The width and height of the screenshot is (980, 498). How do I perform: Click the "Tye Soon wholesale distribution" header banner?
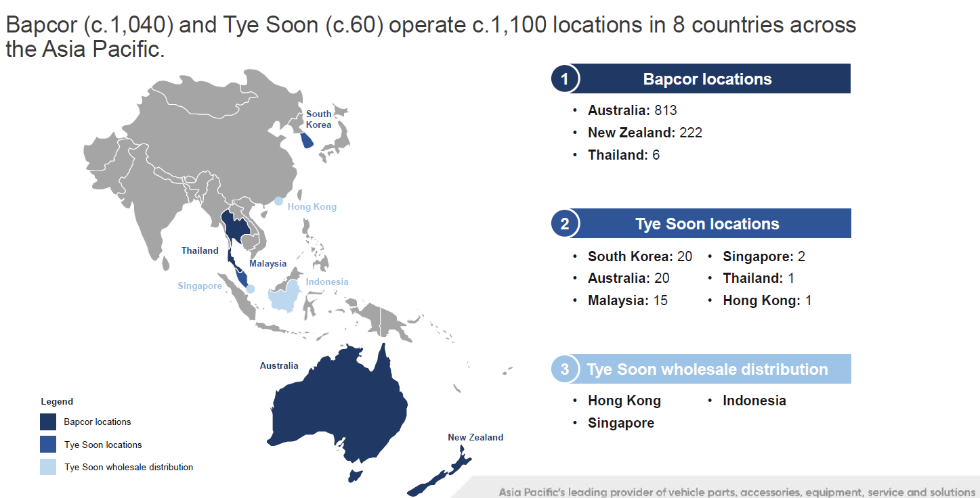coord(701,369)
